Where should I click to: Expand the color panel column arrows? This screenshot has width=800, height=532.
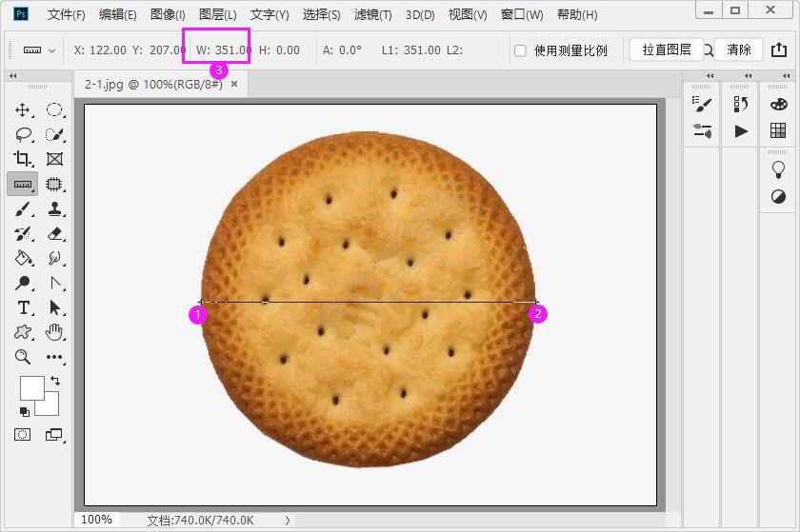[787, 75]
